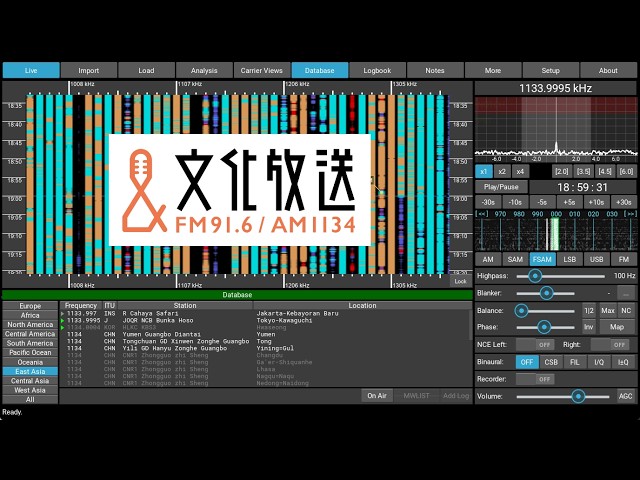Click the Phase slider handle
Screen dimensions: 640x480
pos(544,327)
